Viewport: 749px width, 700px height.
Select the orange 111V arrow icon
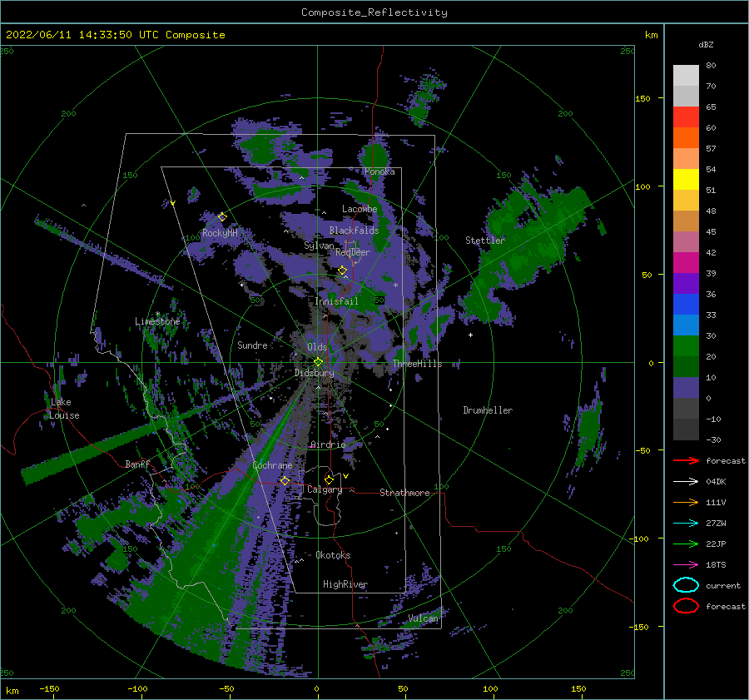pyautogui.click(x=686, y=502)
